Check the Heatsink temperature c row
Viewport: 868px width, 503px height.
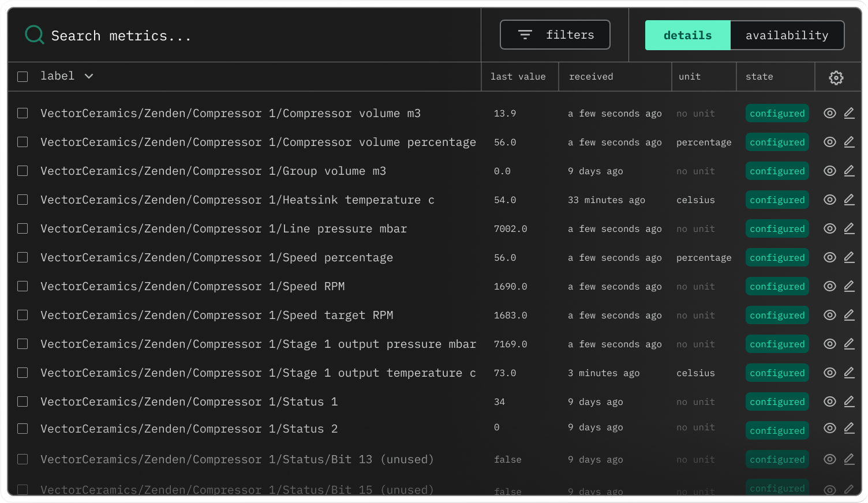coord(23,200)
